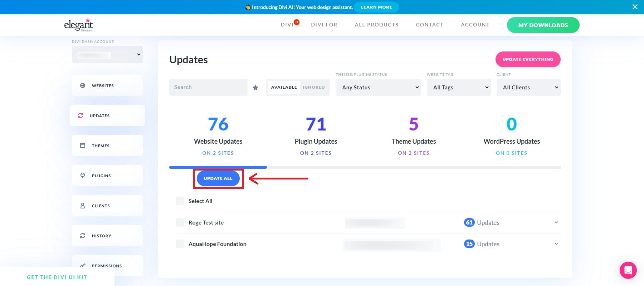Open the chat support bubble icon

[x=628, y=270]
